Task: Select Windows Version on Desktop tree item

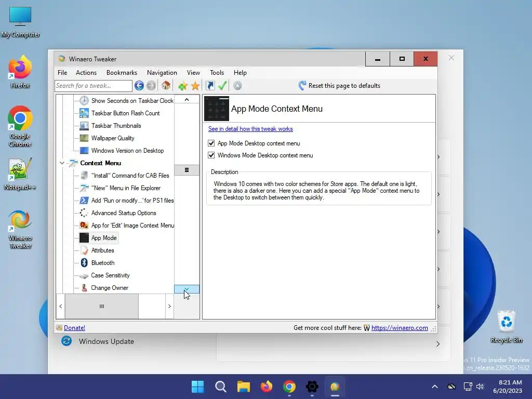Action: [127, 151]
